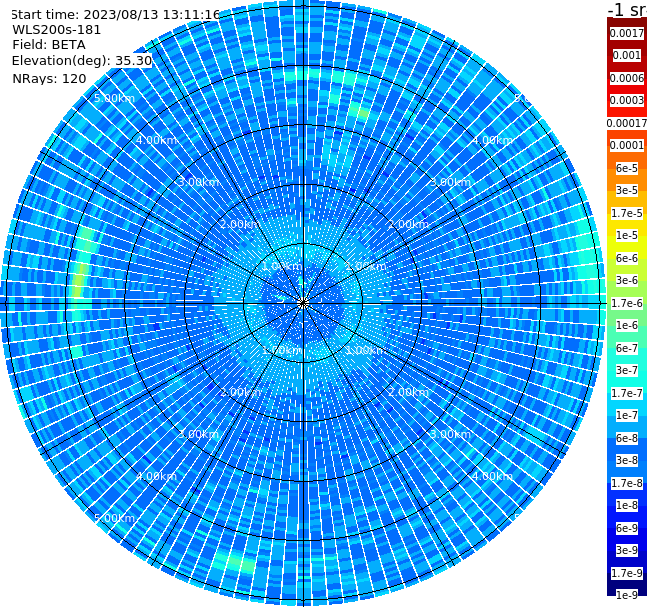This screenshot has height=607, width=647.
Task: Select the 6e-5 colorbar label
Action: (x=627, y=168)
